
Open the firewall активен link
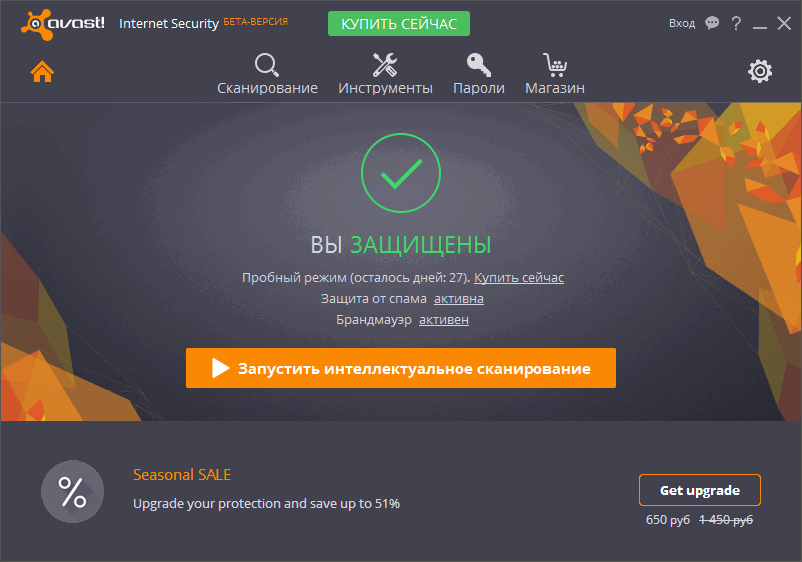[444, 320]
